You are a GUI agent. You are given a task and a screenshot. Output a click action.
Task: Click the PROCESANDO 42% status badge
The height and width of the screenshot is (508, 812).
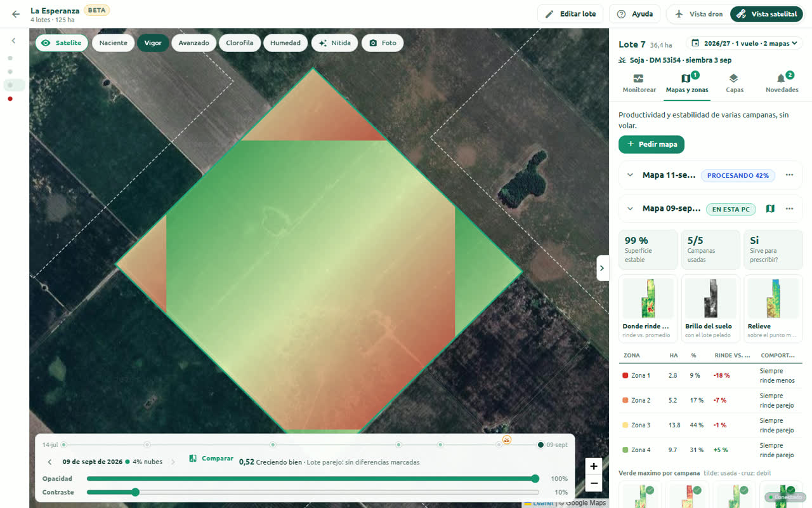(x=738, y=175)
